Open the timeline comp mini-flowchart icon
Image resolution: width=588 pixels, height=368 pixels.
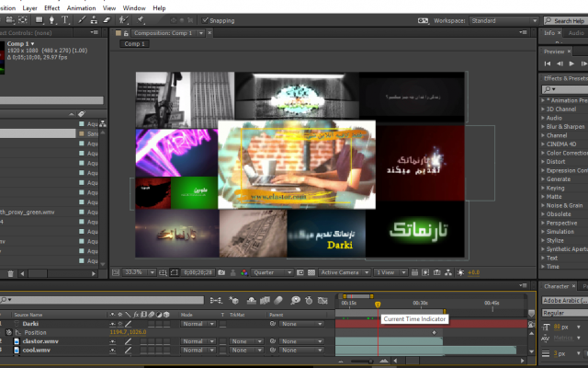(216, 300)
